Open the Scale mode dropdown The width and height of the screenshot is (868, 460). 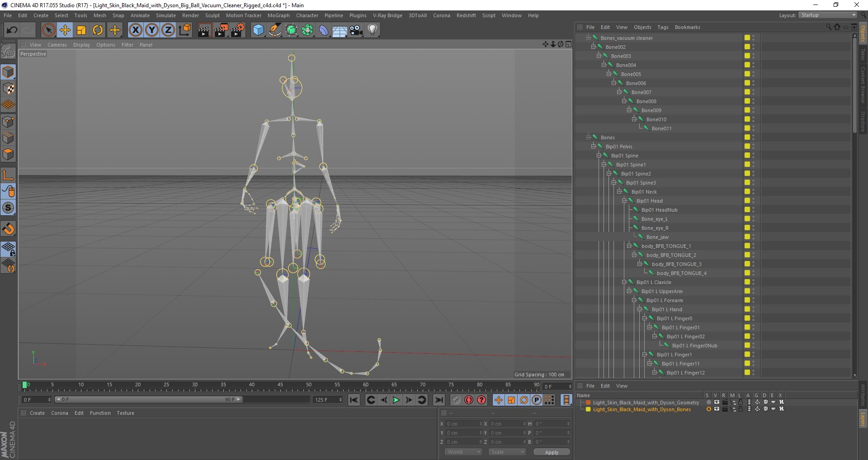pyautogui.click(x=507, y=452)
